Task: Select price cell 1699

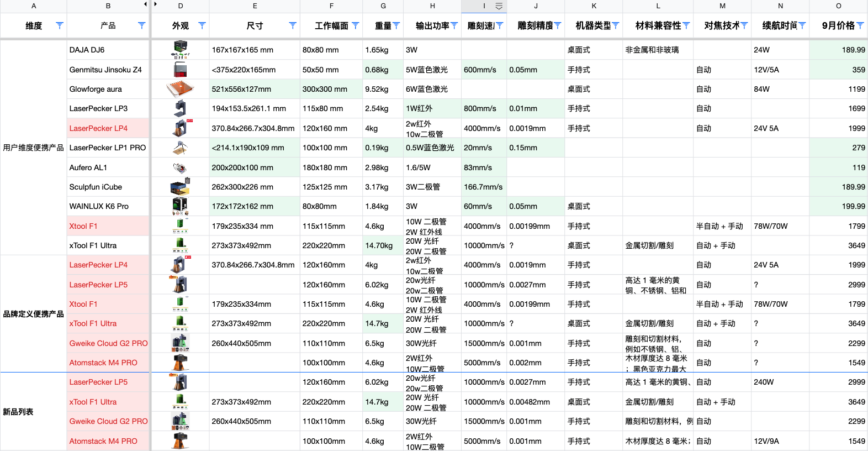Action: click(x=838, y=108)
